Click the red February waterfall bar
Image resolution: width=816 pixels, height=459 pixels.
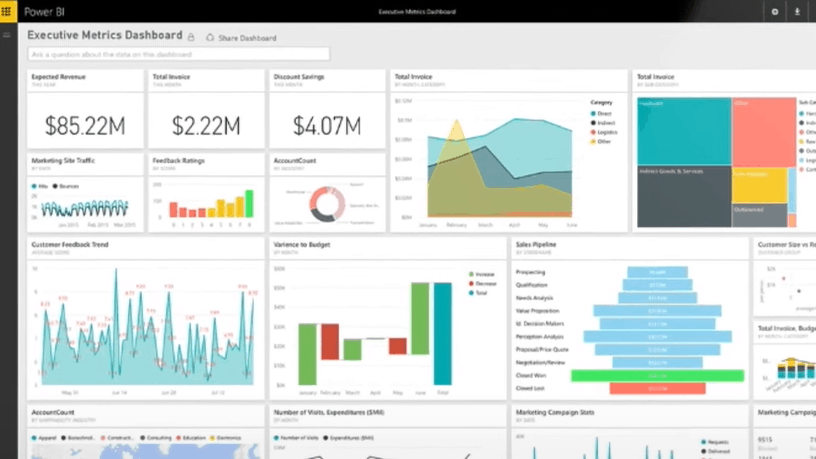coord(330,341)
